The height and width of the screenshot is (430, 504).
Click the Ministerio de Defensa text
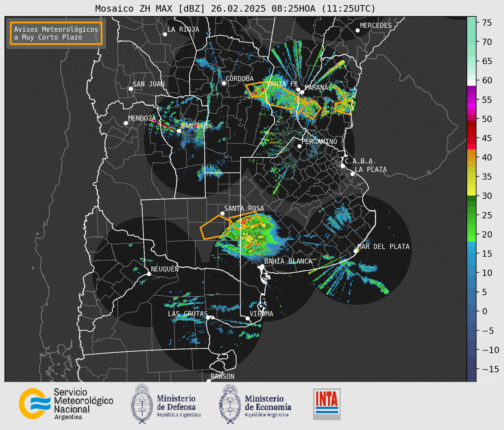(x=179, y=406)
